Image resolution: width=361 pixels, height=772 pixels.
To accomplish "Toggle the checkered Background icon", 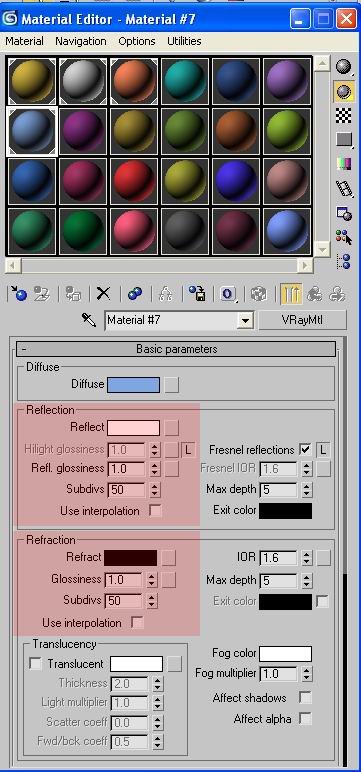I will point(344,115).
